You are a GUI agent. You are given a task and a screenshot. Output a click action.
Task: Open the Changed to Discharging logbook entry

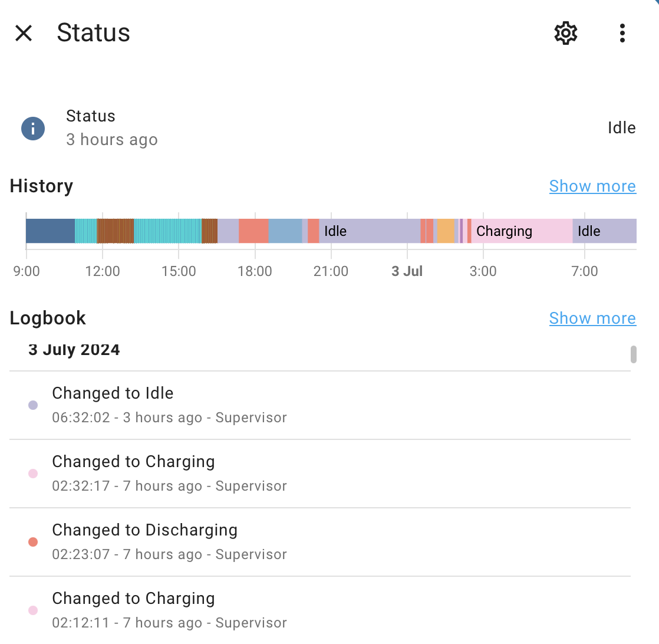[x=320, y=543]
